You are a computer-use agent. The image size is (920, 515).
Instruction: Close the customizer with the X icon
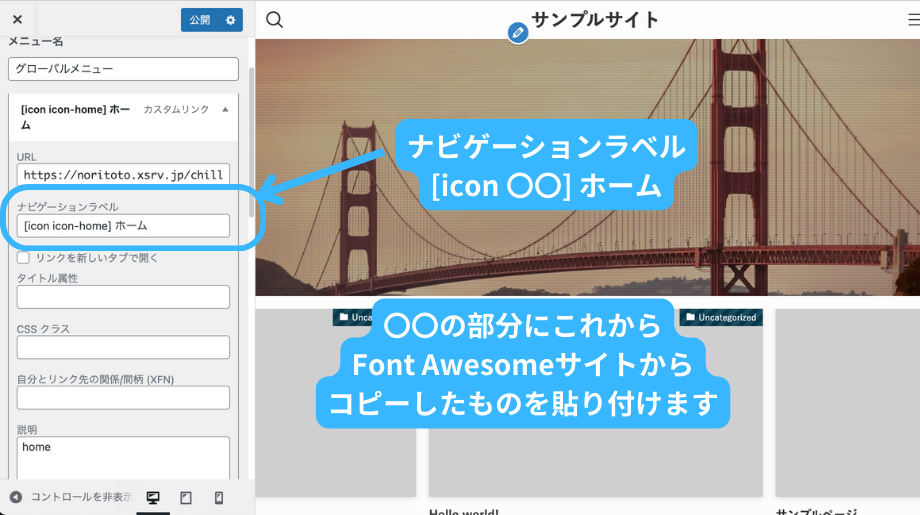click(18, 19)
